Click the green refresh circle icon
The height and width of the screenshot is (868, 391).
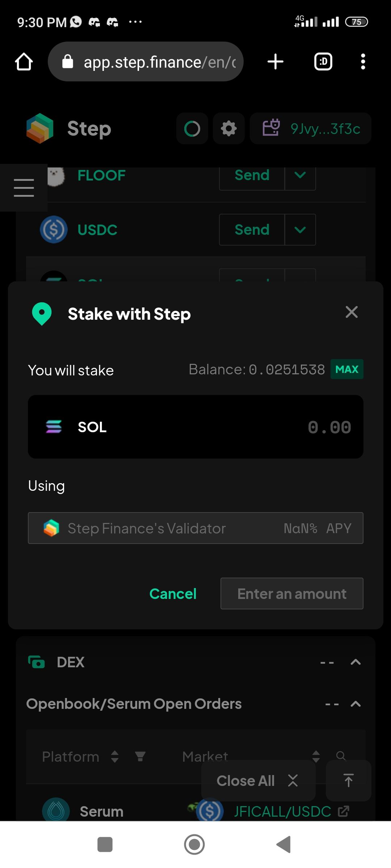192,128
